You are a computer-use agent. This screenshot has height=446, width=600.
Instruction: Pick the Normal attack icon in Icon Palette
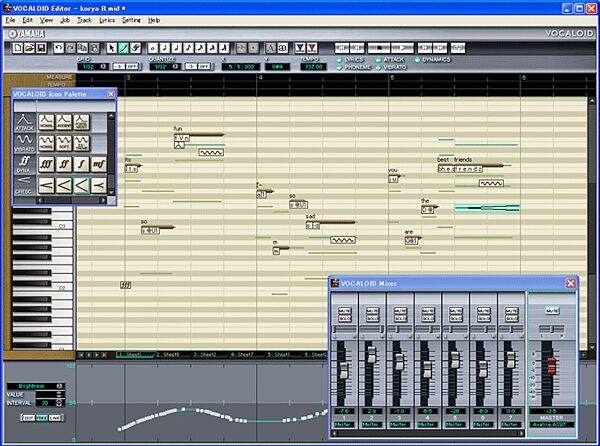[x=46, y=122]
